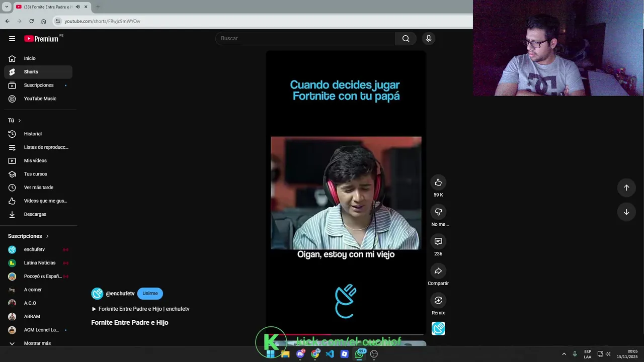Screen dimensions: 644x362
Task: Show hidden system tray icons
Action: pos(564,354)
